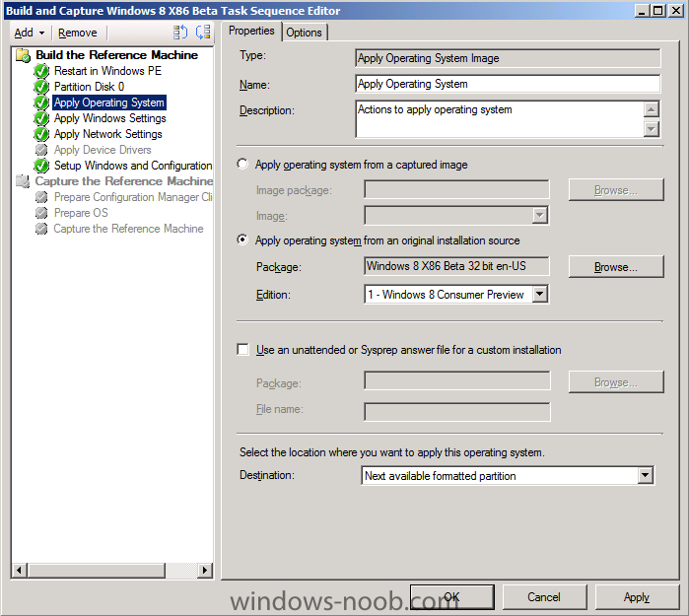Click green check icon beside Apply Network Settings
The width and height of the screenshot is (689, 616).
click(x=41, y=134)
